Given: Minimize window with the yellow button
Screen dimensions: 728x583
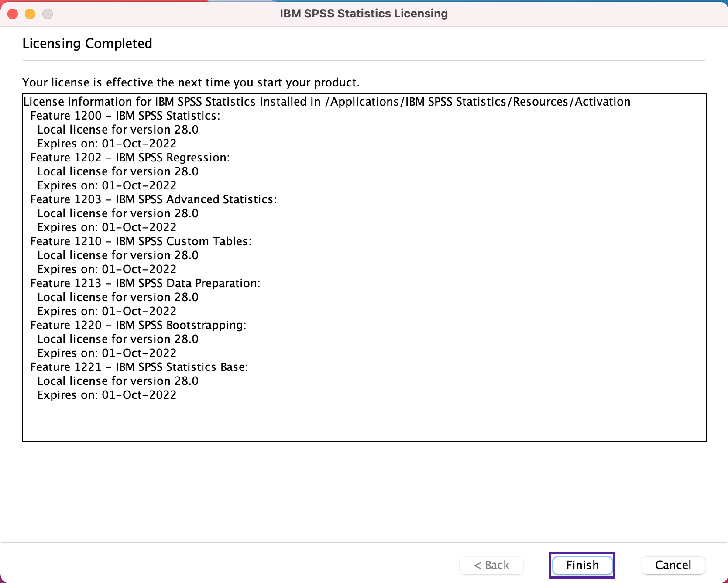Looking at the screenshot, I should tap(30, 14).
